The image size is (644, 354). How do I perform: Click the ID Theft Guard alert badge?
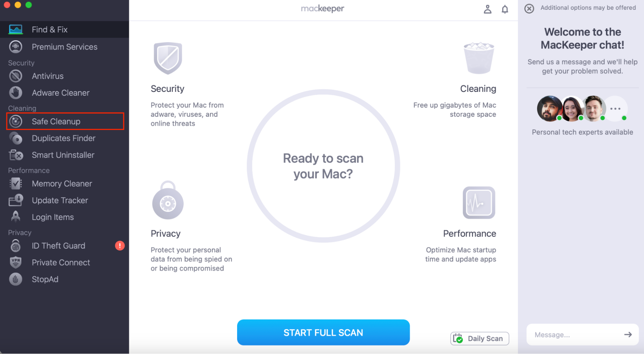pyautogui.click(x=120, y=245)
